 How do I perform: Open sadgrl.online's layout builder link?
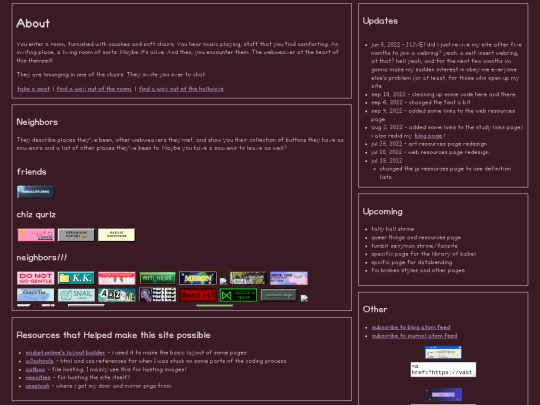tap(65, 353)
